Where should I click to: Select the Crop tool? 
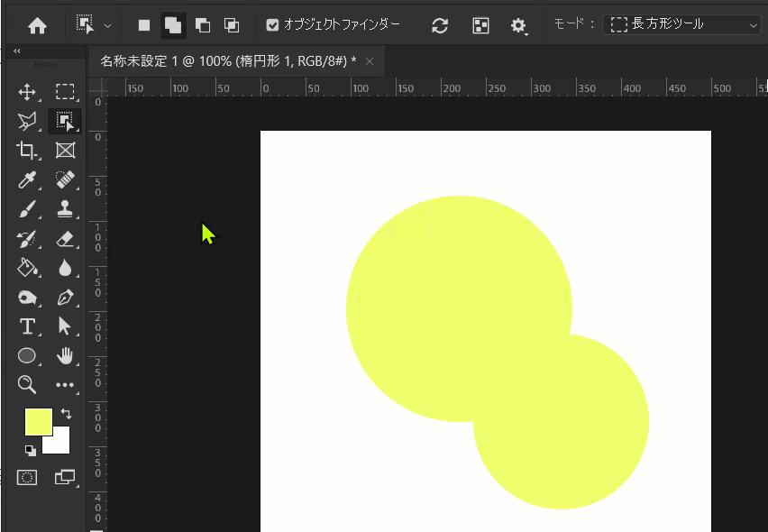pyautogui.click(x=27, y=150)
